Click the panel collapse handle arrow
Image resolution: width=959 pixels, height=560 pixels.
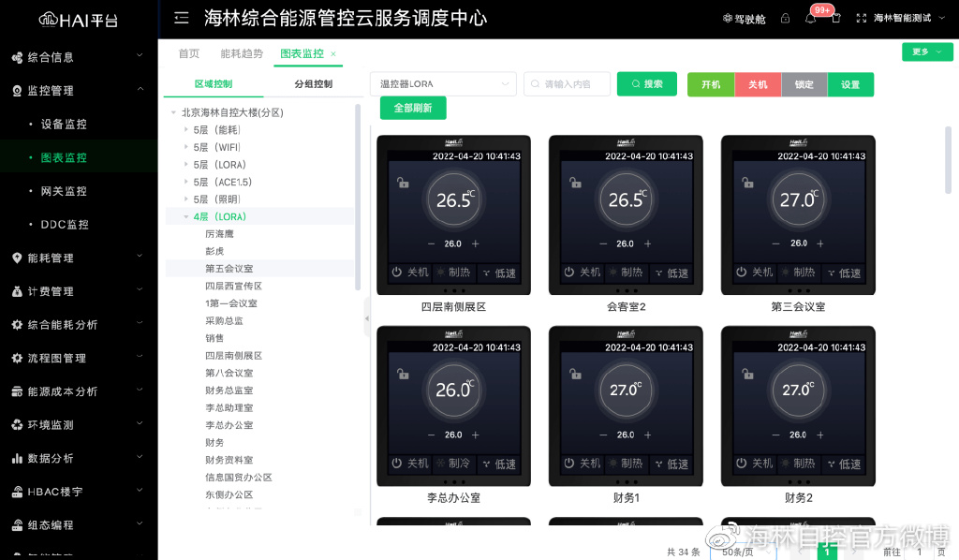pos(367,317)
